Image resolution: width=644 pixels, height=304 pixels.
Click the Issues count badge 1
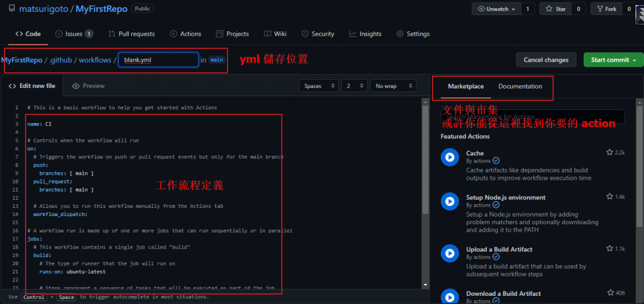click(89, 34)
